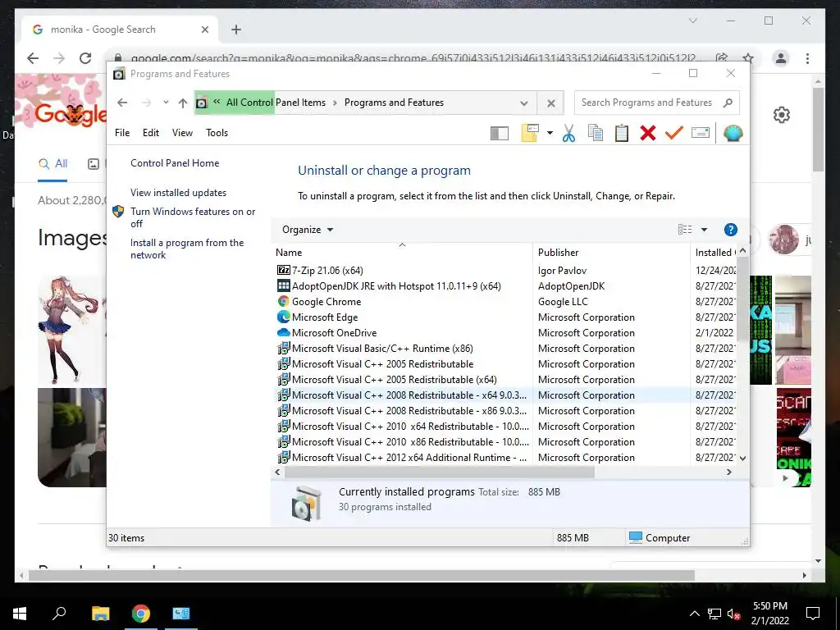Screen dimensions: 840x630
Task: Expand the view options dropdown arrow
Action: (704, 230)
